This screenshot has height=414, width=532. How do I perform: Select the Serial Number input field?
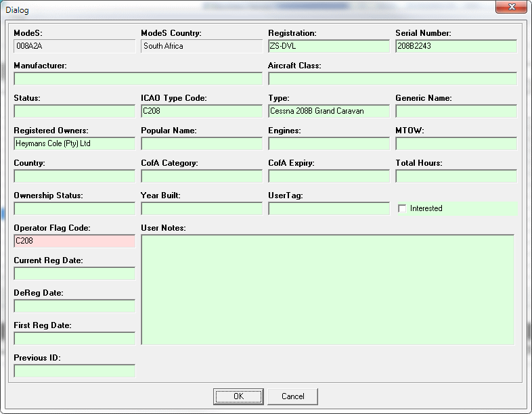(456, 47)
